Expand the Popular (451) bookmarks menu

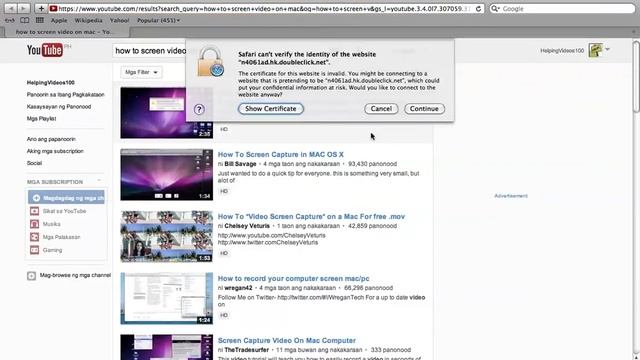point(158,20)
